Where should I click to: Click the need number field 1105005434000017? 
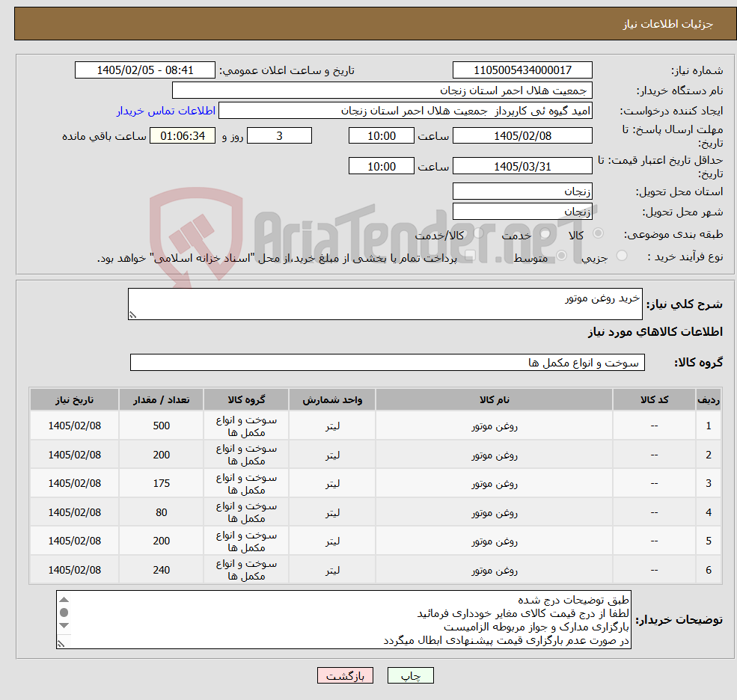[522, 70]
